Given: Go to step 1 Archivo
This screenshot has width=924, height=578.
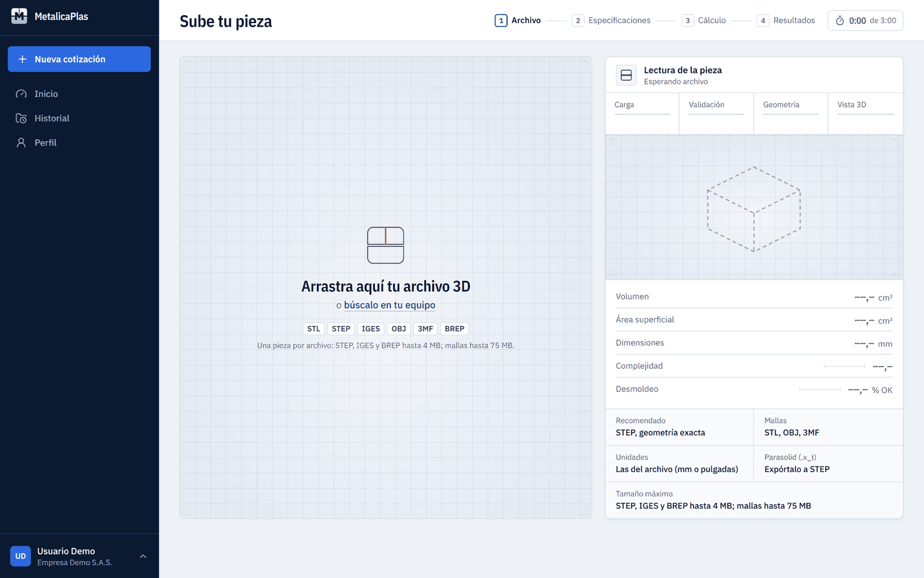Looking at the screenshot, I should coord(518,20).
